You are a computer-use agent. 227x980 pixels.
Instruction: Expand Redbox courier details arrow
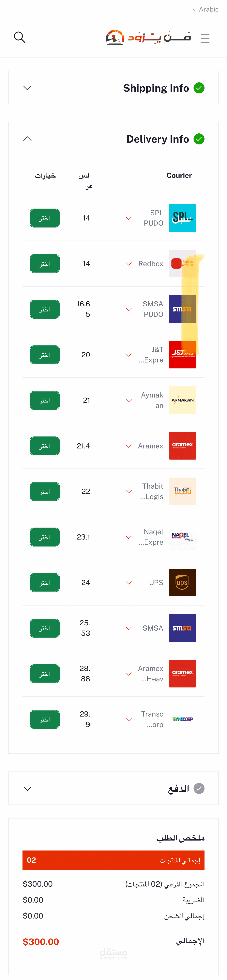(129, 264)
